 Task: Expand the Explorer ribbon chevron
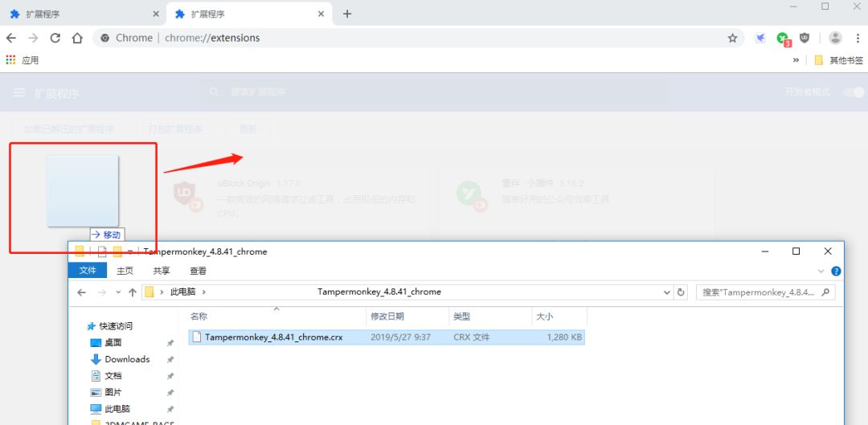point(821,272)
